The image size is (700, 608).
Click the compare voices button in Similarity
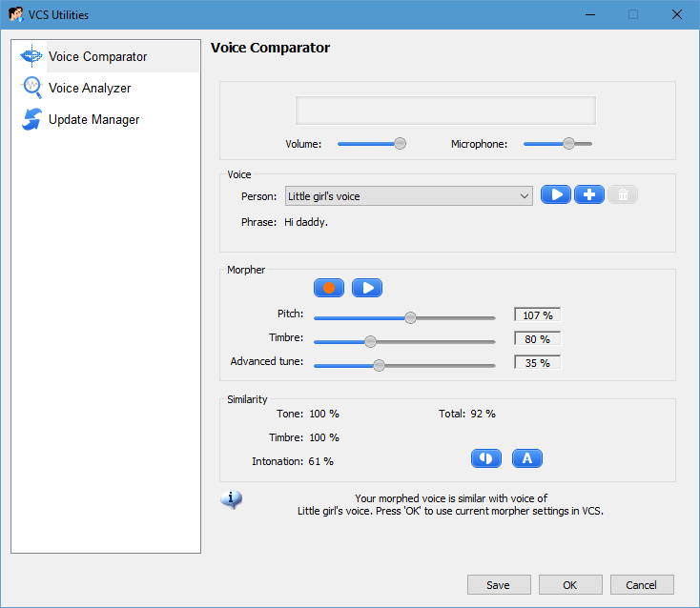tap(485, 458)
